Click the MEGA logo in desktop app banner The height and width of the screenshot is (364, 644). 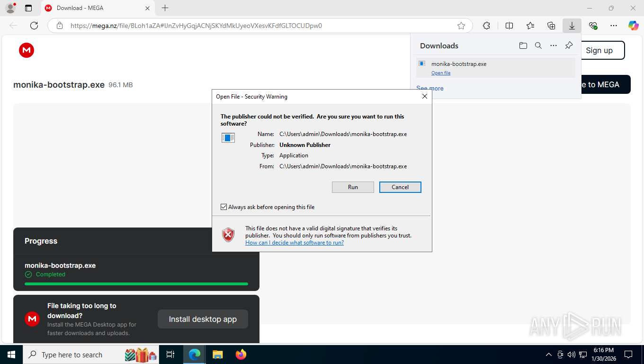[x=32, y=319]
